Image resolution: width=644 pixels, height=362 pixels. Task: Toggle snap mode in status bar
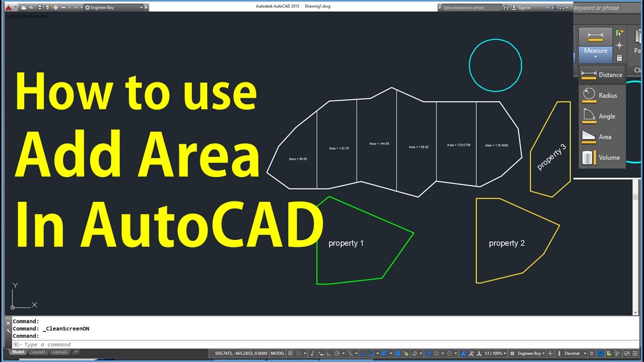[298, 353]
